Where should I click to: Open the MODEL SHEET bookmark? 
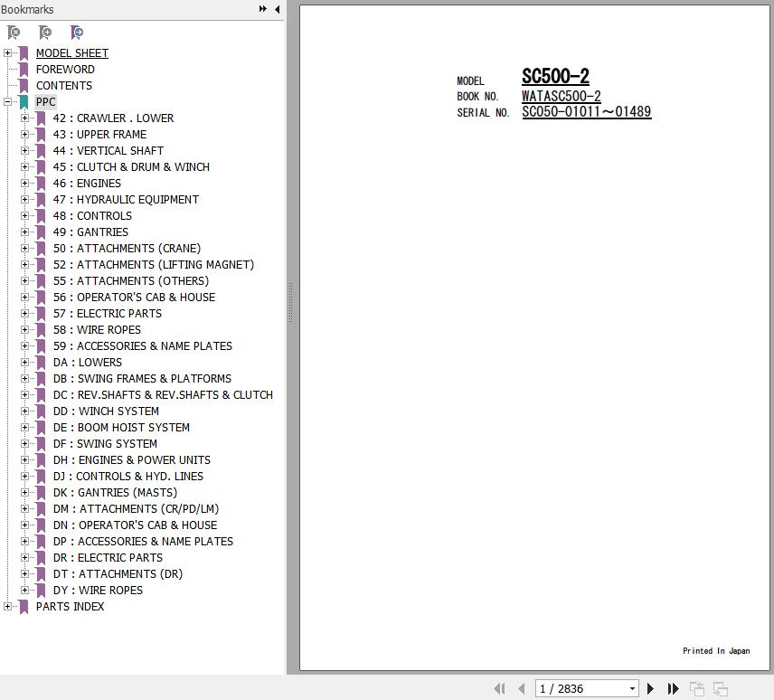point(72,53)
